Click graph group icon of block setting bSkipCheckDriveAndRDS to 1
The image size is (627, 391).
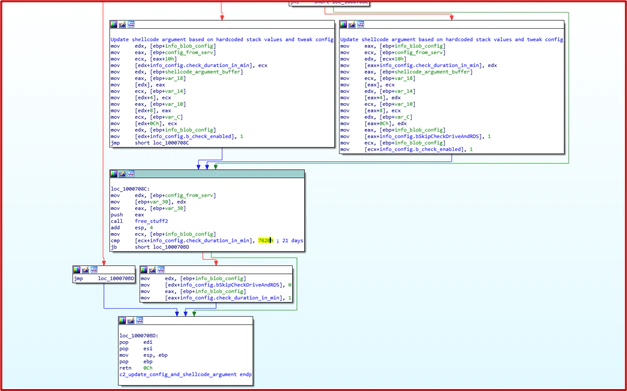coord(360,25)
